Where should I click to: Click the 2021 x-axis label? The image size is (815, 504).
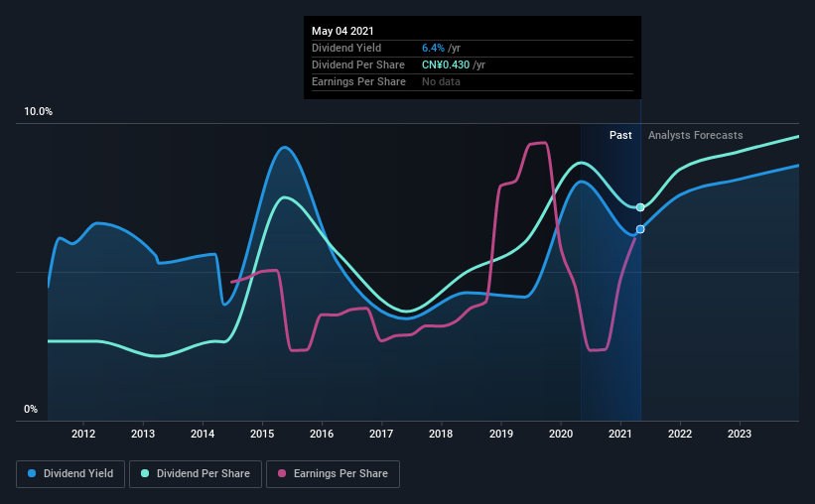coord(620,434)
